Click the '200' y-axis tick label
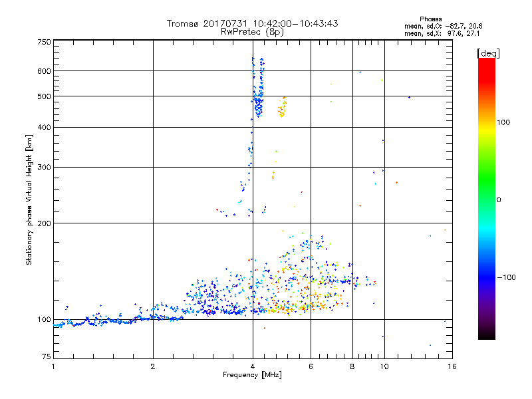The image size is (532, 399). tap(44, 223)
